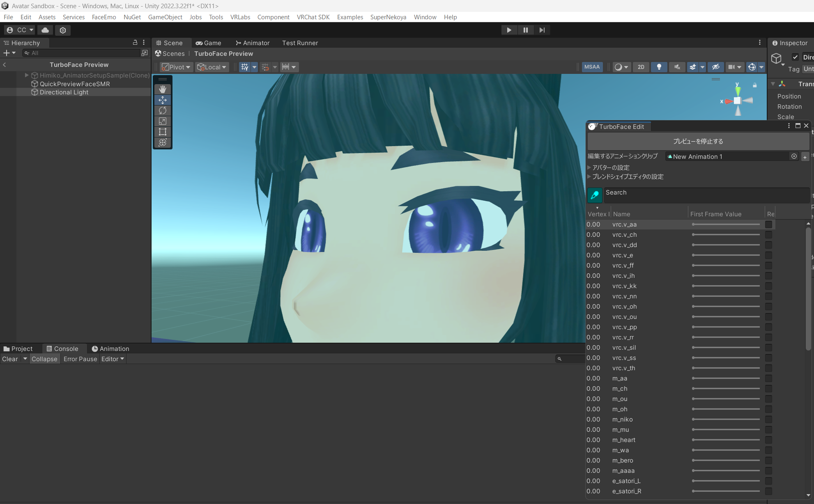
Task: Select the Scale tool
Action: (x=163, y=121)
